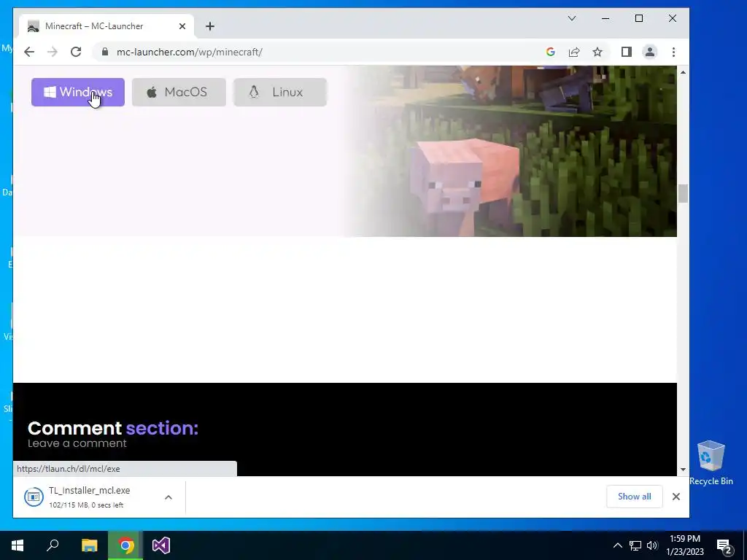The image size is (747, 560).
Task: Click Show all downloads
Action: click(x=634, y=496)
